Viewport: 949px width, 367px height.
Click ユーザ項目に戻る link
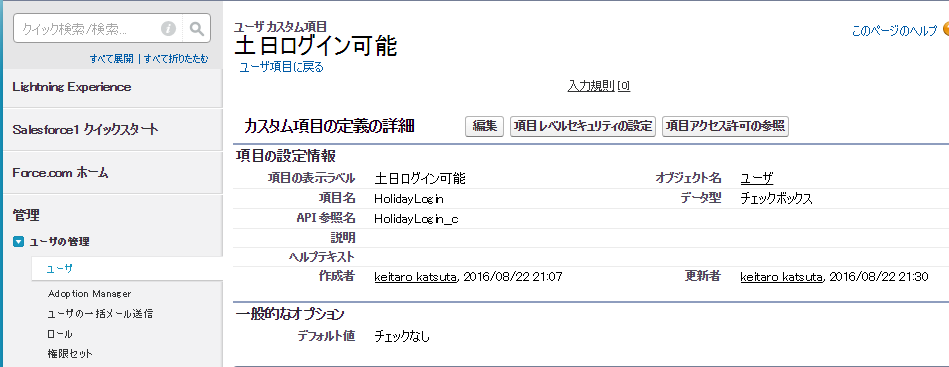click(281, 67)
